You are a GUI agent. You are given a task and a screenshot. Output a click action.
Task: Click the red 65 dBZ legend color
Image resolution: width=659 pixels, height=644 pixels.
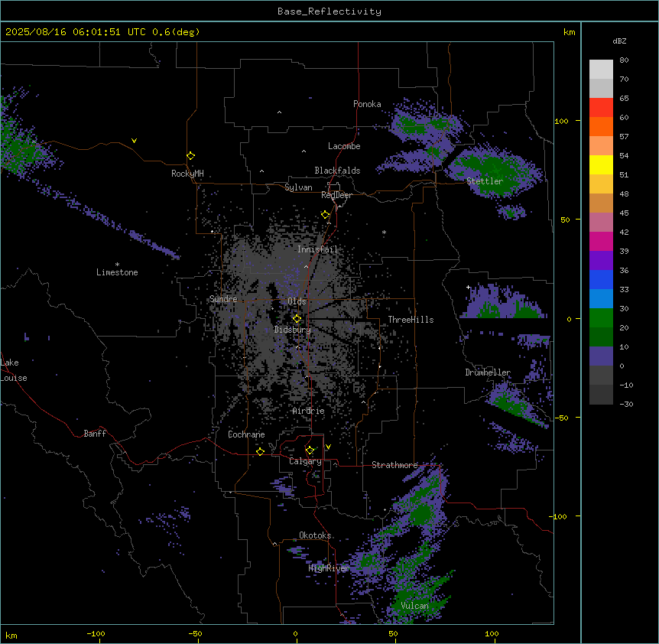coord(601,108)
